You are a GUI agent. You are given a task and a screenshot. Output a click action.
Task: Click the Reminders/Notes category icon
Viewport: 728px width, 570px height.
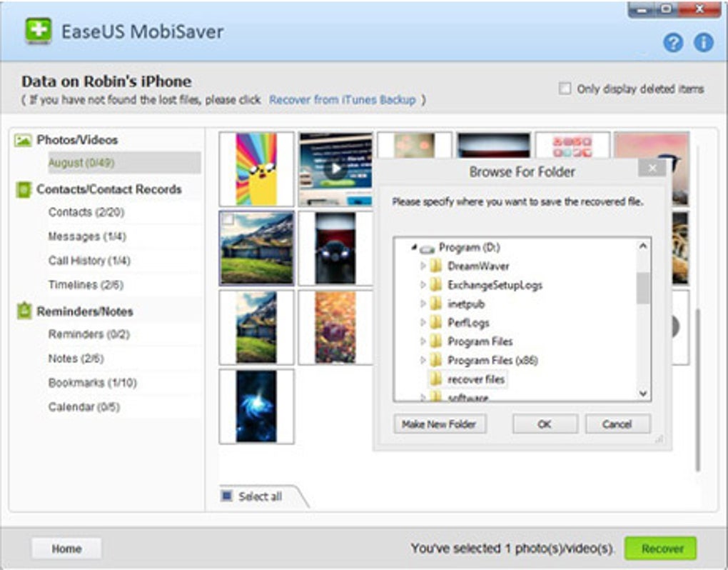click(24, 311)
